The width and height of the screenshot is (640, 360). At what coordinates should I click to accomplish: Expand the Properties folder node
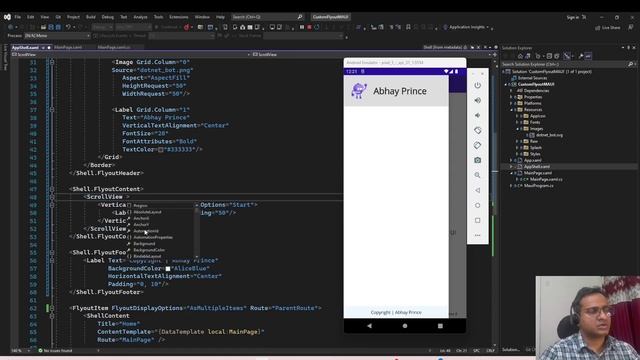[511, 97]
